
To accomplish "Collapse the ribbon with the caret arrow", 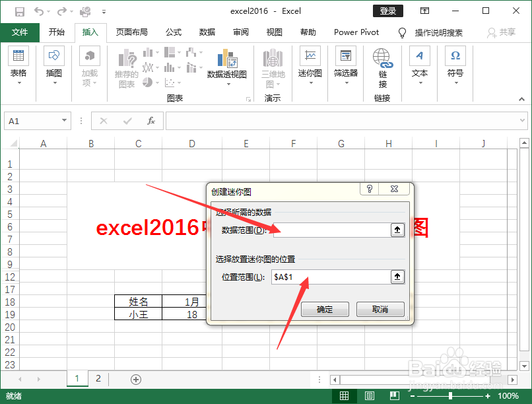I will click(521, 99).
